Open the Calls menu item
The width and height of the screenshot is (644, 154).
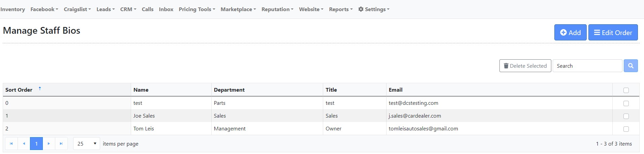click(x=148, y=9)
